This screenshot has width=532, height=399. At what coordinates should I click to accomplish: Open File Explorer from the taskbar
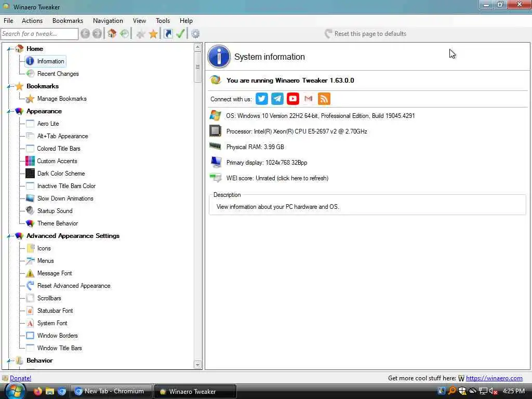50,391
